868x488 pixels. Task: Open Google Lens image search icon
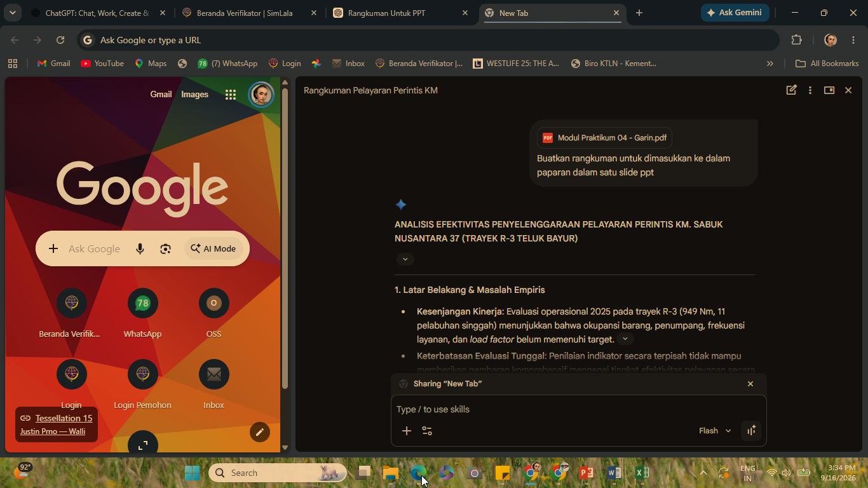[165, 249]
